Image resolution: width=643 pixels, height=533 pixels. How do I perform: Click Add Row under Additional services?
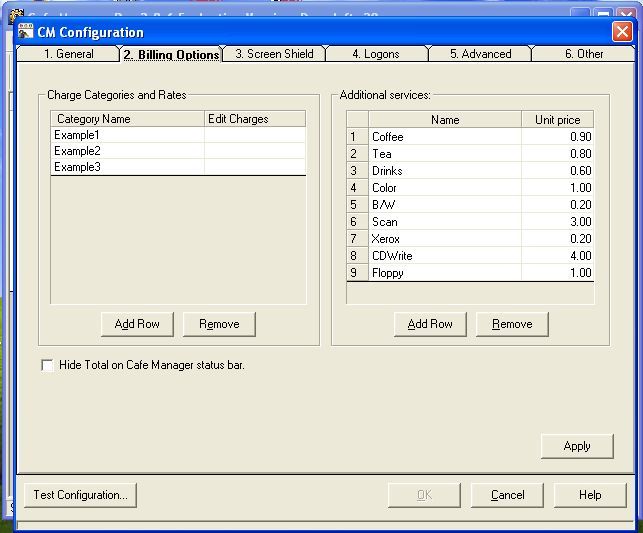(430, 324)
